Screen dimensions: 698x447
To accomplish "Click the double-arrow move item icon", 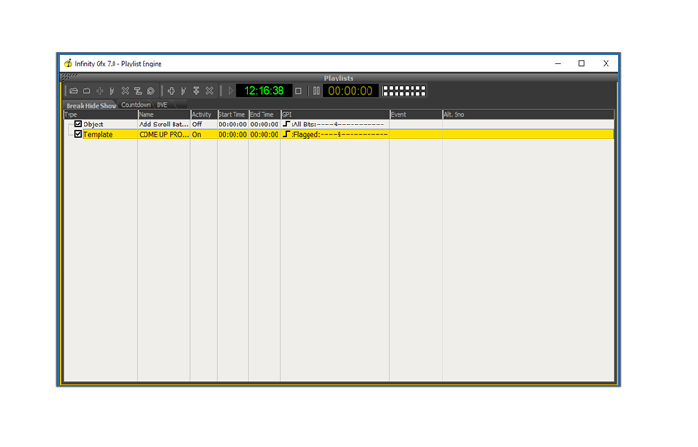I will (196, 91).
